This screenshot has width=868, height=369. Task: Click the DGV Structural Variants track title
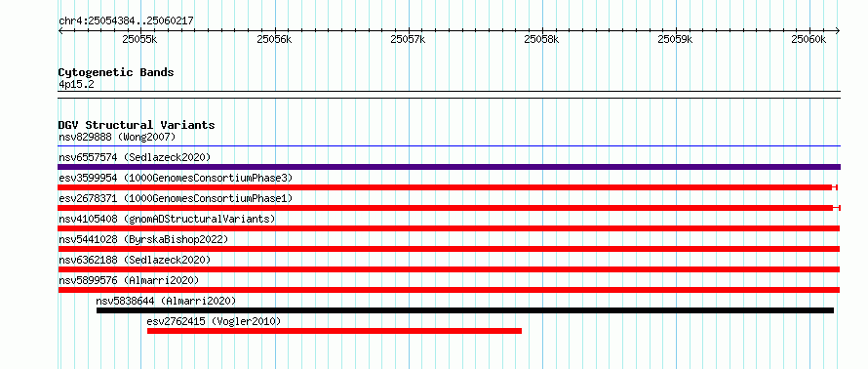tap(137, 125)
